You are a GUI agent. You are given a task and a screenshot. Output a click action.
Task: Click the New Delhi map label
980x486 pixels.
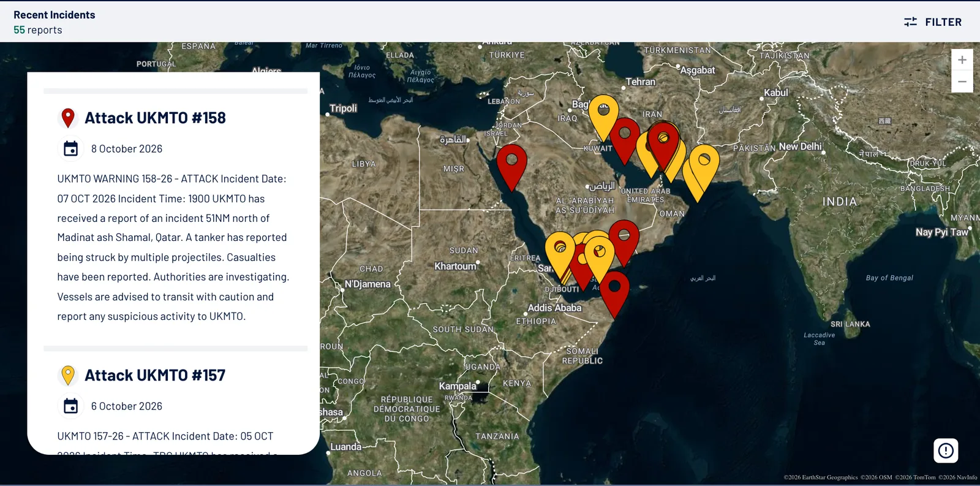[x=800, y=146]
